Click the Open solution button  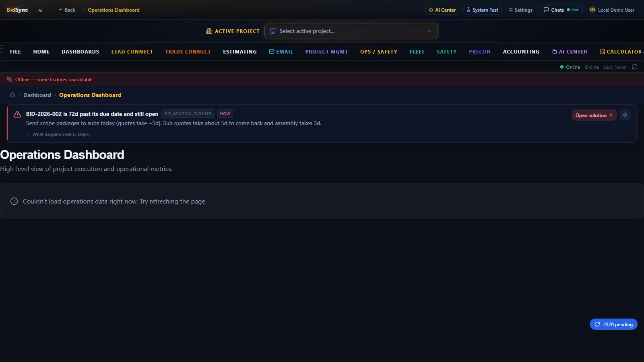pos(594,115)
